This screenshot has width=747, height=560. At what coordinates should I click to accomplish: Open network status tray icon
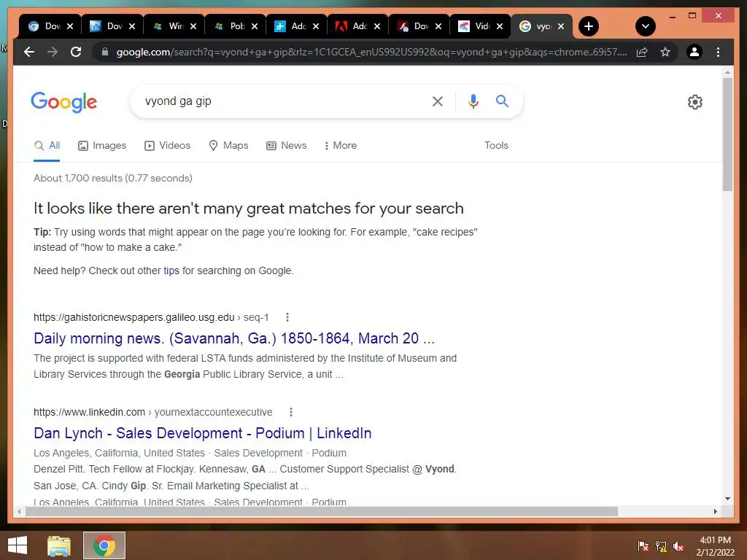point(661,546)
